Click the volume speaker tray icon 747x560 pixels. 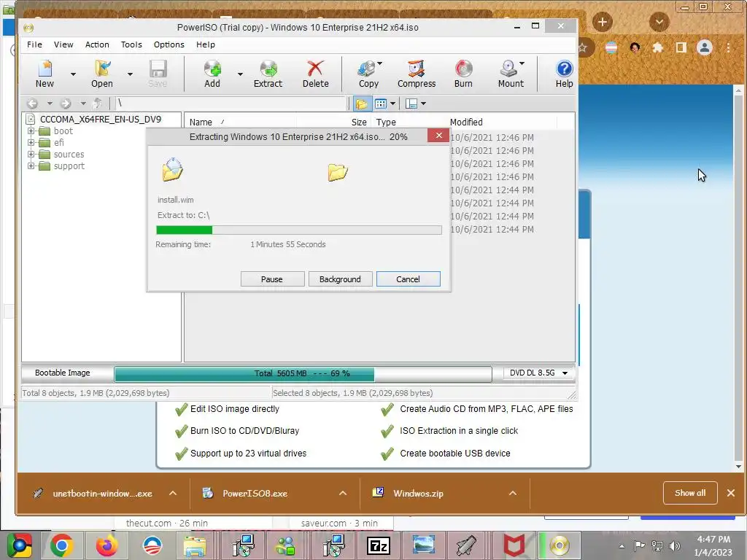click(x=674, y=545)
